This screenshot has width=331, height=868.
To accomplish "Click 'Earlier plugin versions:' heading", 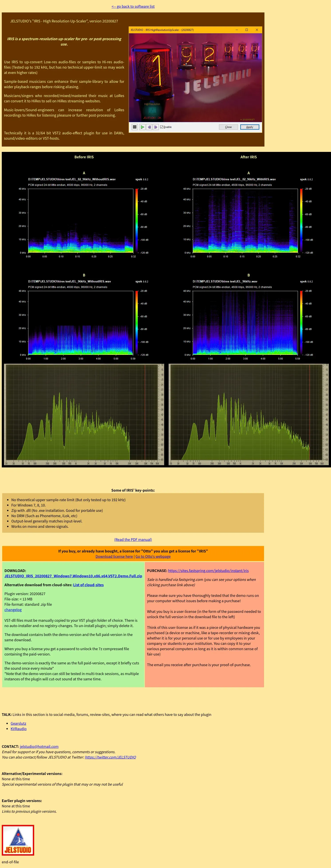I will click(x=22, y=801).
